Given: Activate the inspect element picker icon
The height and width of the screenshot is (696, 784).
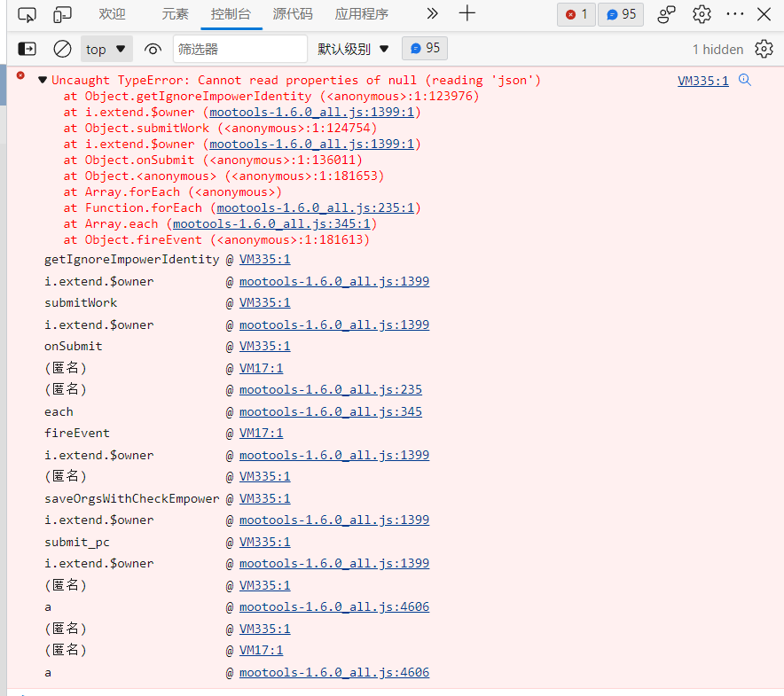Looking at the screenshot, I should (x=27, y=14).
